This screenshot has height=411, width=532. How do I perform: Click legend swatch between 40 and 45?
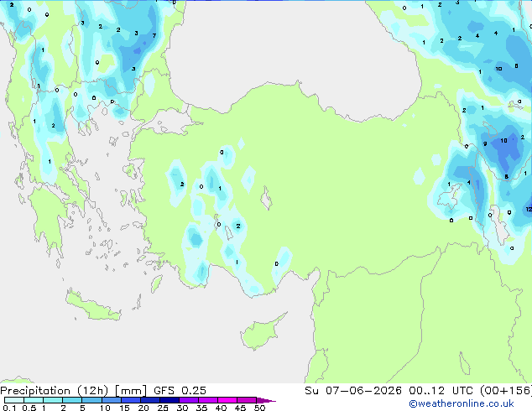click(x=227, y=400)
